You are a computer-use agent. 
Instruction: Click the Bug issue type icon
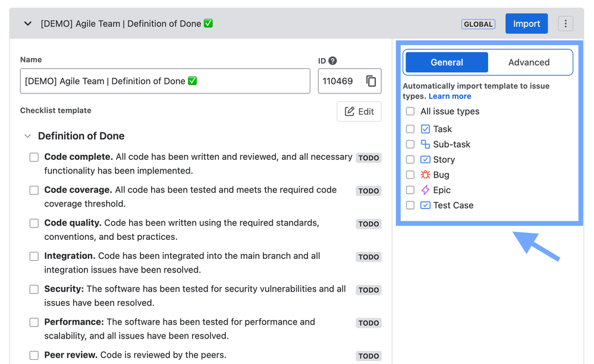pos(425,175)
